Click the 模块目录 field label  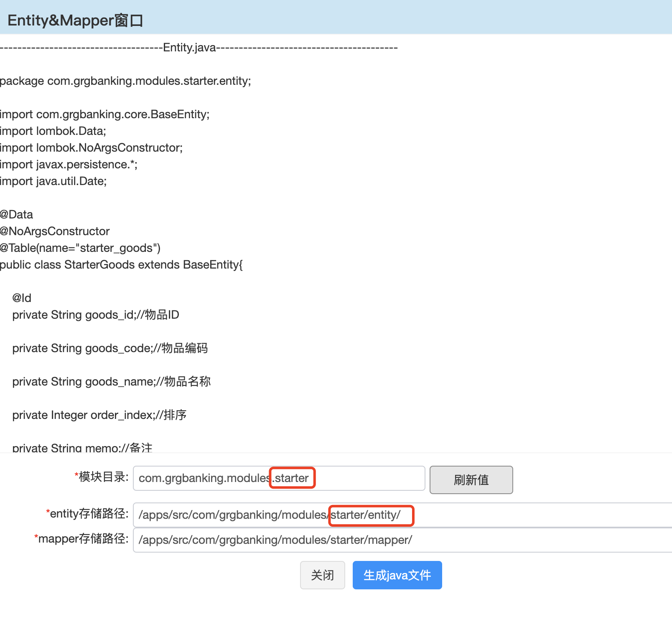[x=102, y=477]
